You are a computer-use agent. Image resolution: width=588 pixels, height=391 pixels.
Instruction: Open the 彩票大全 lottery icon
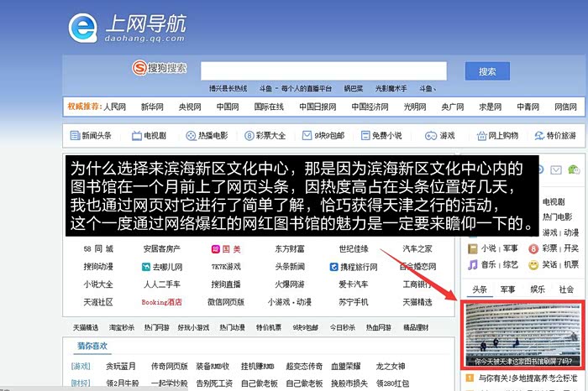249,136
